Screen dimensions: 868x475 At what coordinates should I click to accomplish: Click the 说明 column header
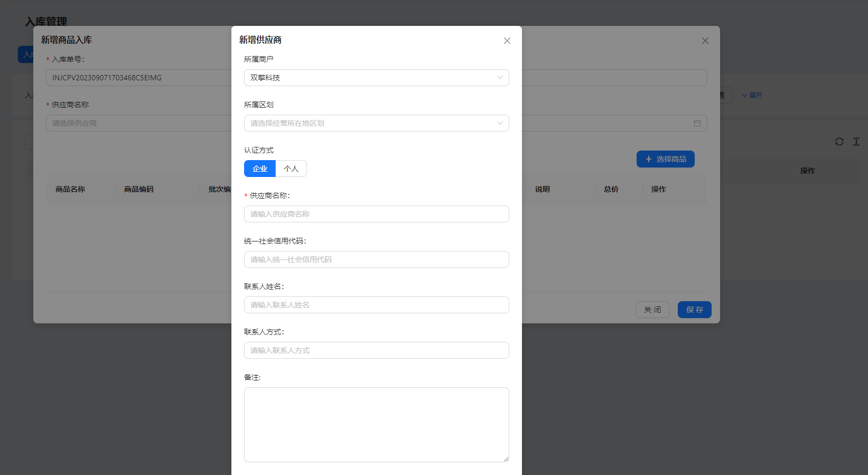pos(543,189)
